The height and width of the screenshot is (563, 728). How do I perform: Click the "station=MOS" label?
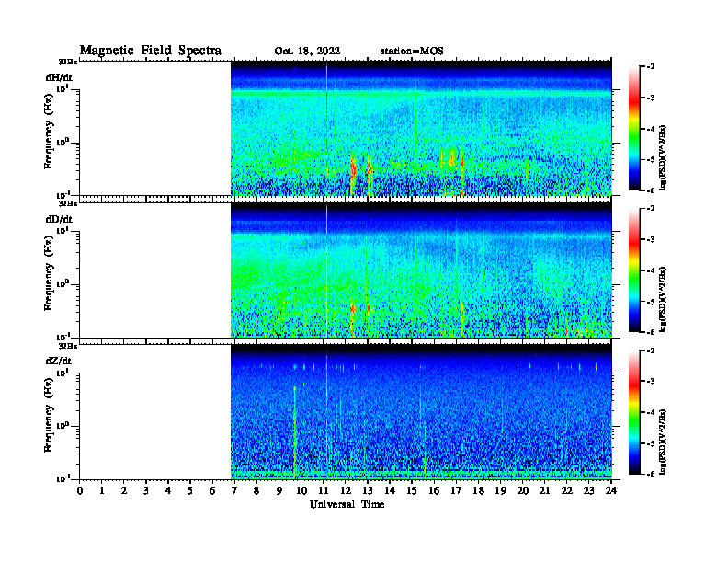412,52
